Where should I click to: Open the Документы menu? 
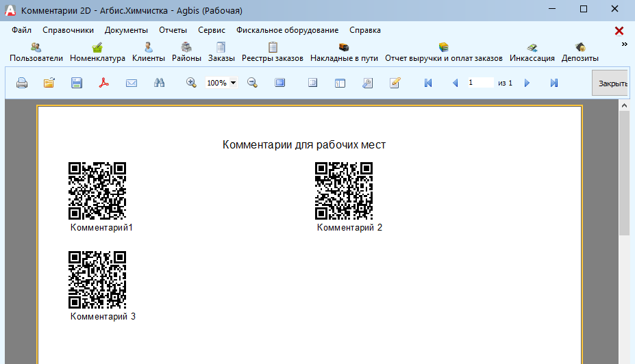point(126,30)
